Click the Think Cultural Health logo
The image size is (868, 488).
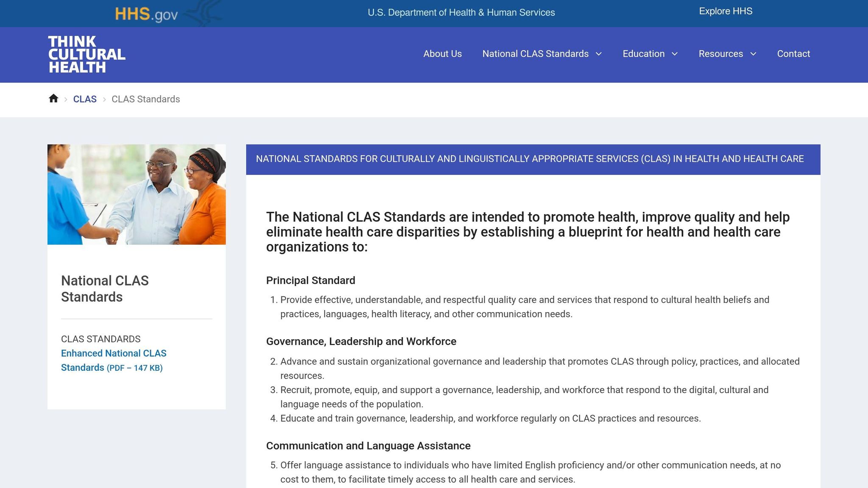pyautogui.click(x=86, y=54)
